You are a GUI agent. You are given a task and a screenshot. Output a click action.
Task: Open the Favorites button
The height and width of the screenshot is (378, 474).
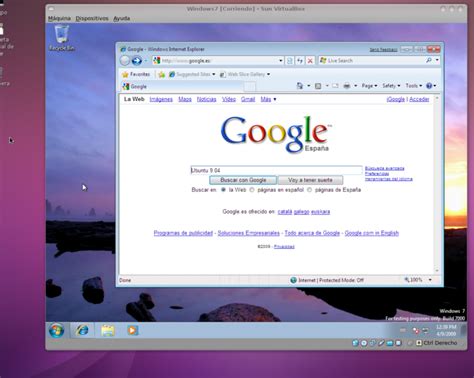pyautogui.click(x=136, y=74)
